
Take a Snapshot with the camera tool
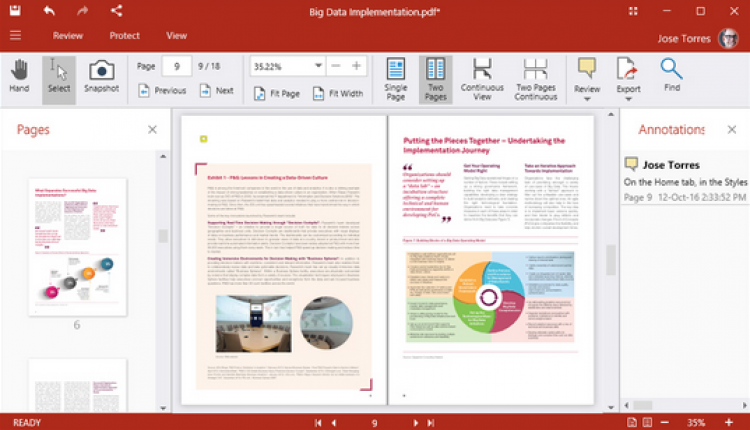pos(101,77)
